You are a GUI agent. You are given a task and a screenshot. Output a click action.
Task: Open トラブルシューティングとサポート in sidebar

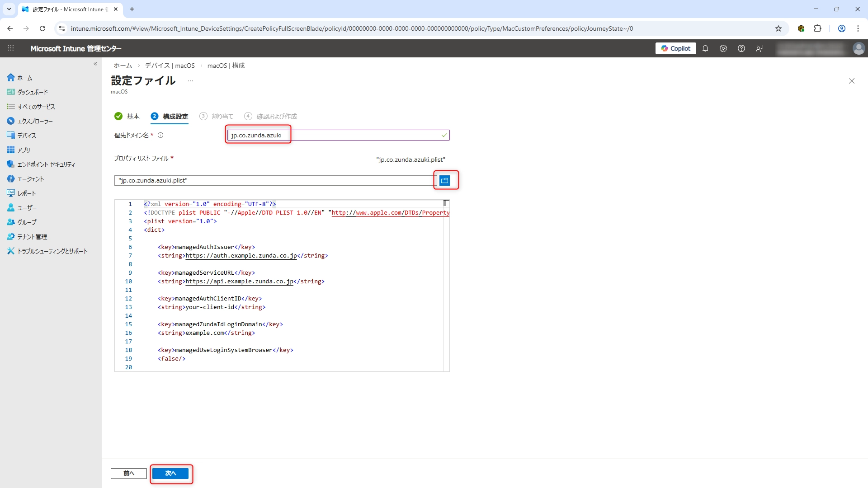point(52,251)
